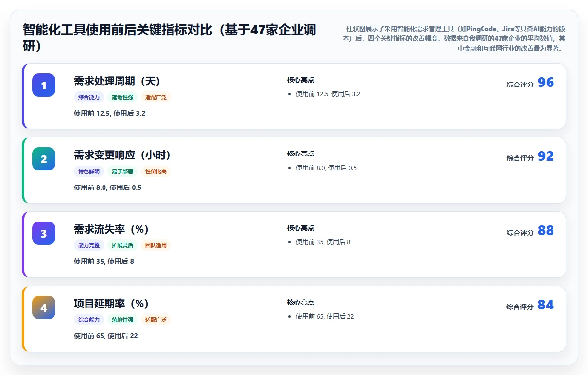This screenshot has height=375, width=588.
Task: Click 综合评分 label beside score 96
Action: point(520,85)
